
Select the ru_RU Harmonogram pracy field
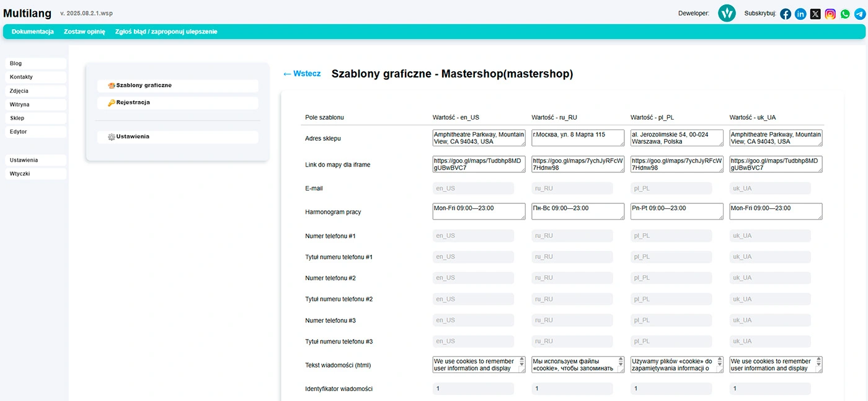tap(577, 211)
